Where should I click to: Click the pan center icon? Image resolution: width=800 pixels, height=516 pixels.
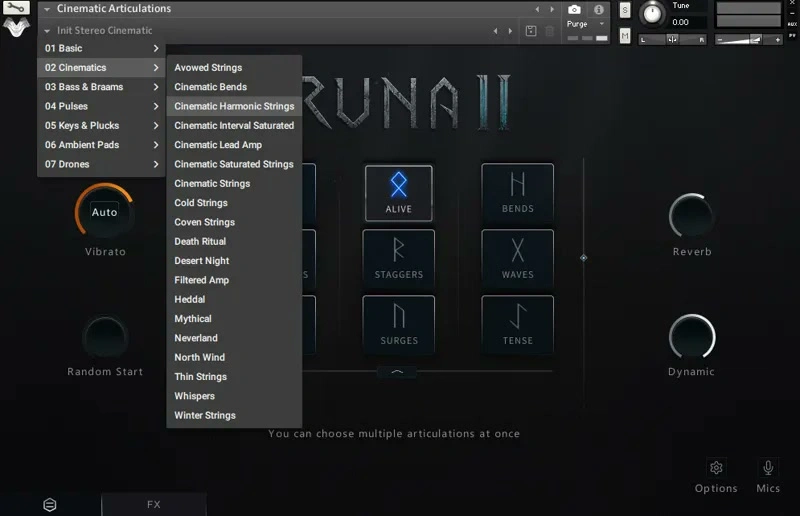coord(672,40)
